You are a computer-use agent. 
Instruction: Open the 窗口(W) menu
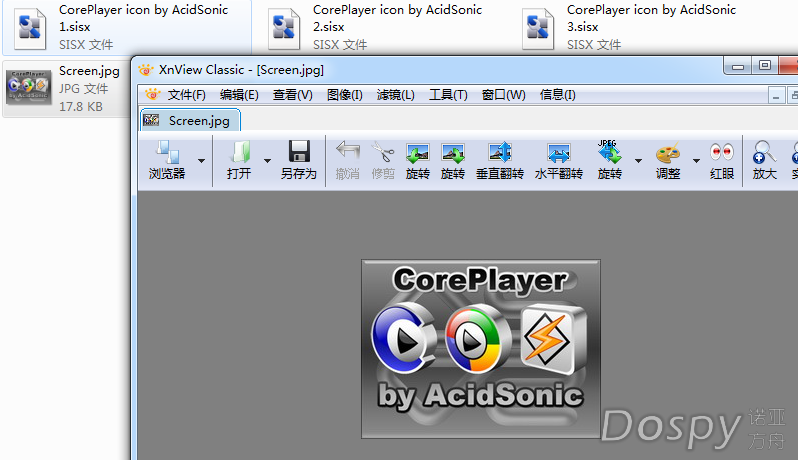503,95
